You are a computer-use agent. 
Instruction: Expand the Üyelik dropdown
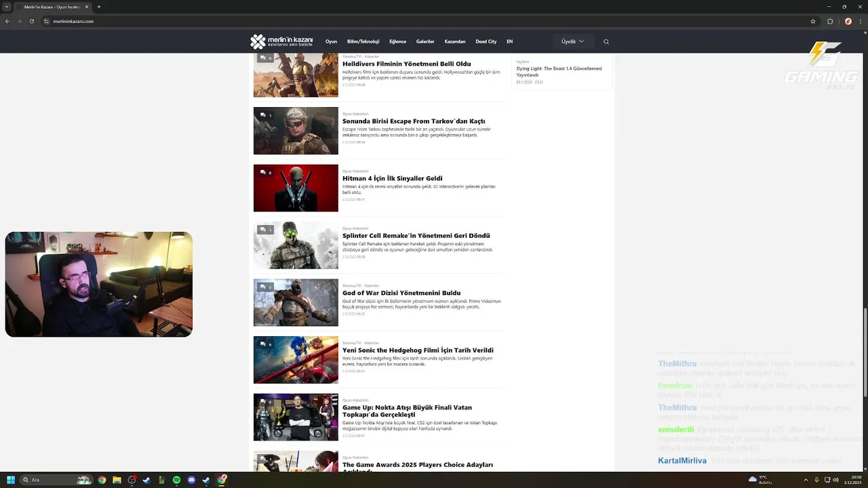pyautogui.click(x=573, y=41)
